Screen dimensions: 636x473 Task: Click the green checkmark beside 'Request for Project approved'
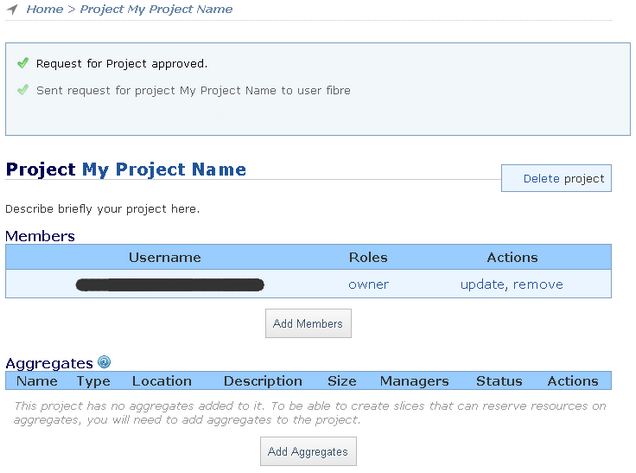(23, 63)
